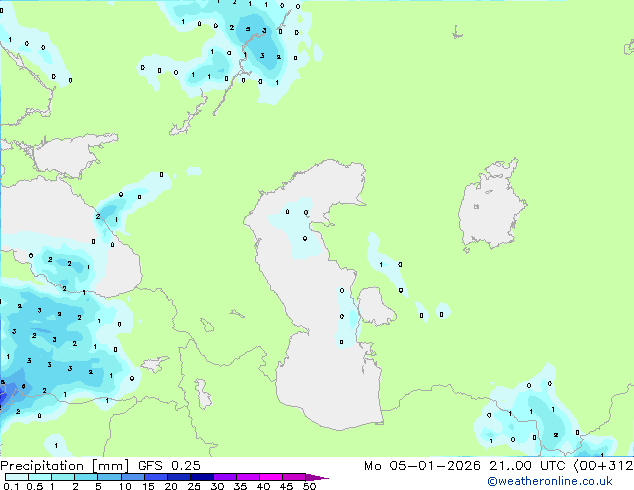Click the 'GFS 0.25' model label
Screen dimensions: 634x490
coord(169,466)
